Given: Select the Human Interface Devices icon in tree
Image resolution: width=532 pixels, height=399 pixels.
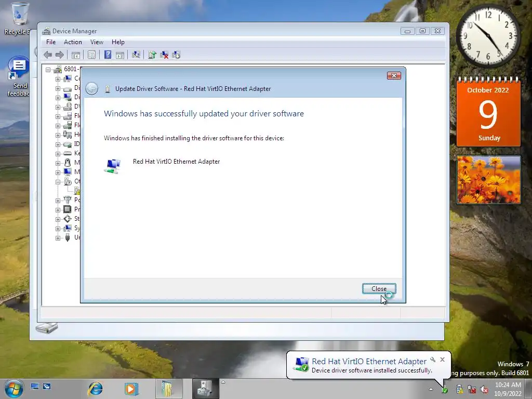Looking at the screenshot, I should (x=68, y=135).
